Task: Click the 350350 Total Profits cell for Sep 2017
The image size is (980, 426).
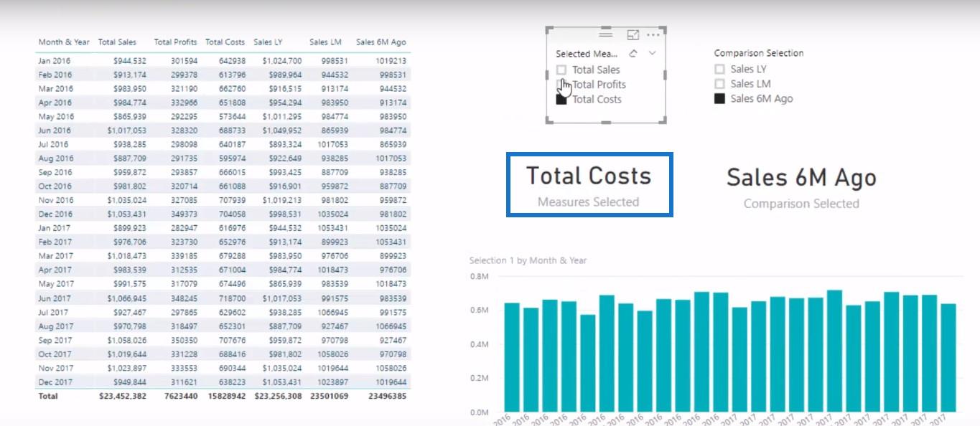Action: coord(184,340)
